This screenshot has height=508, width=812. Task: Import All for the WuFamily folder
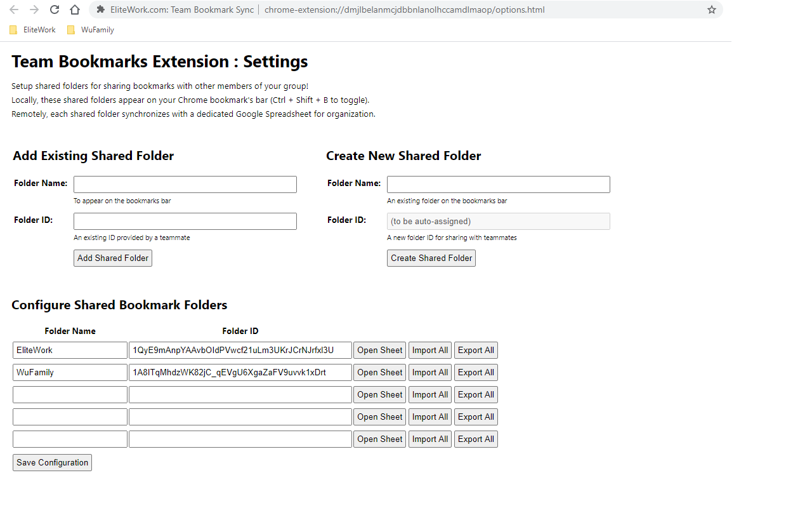click(x=430, y=372)
